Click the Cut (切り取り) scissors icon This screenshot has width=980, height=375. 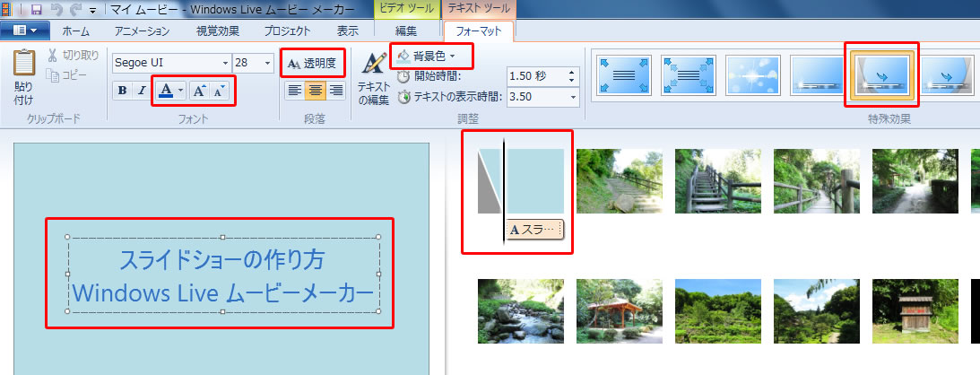click(54, 57)
